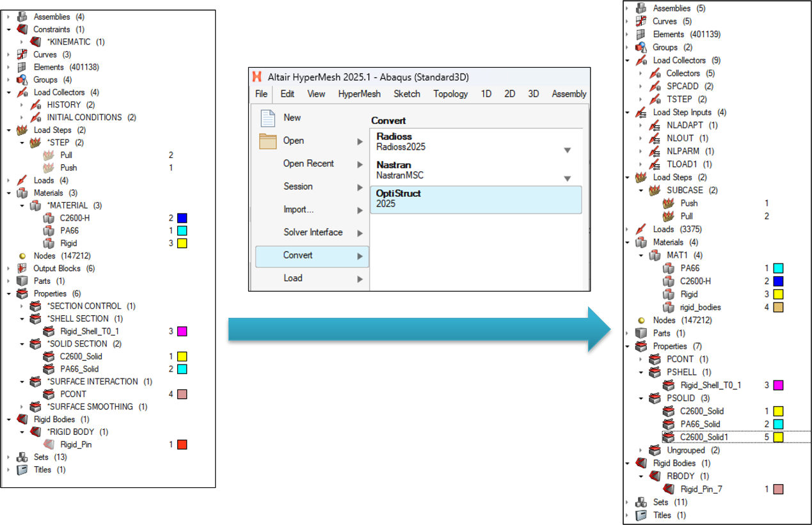Open the Topology menu
The width and height of the screenshot is (812, 525).
[x=450, y=94]
